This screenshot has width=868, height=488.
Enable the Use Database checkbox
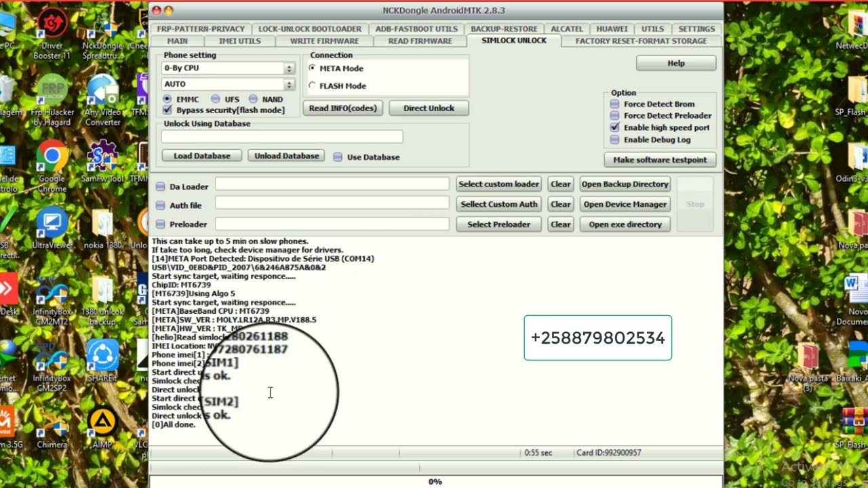[338, 157]
